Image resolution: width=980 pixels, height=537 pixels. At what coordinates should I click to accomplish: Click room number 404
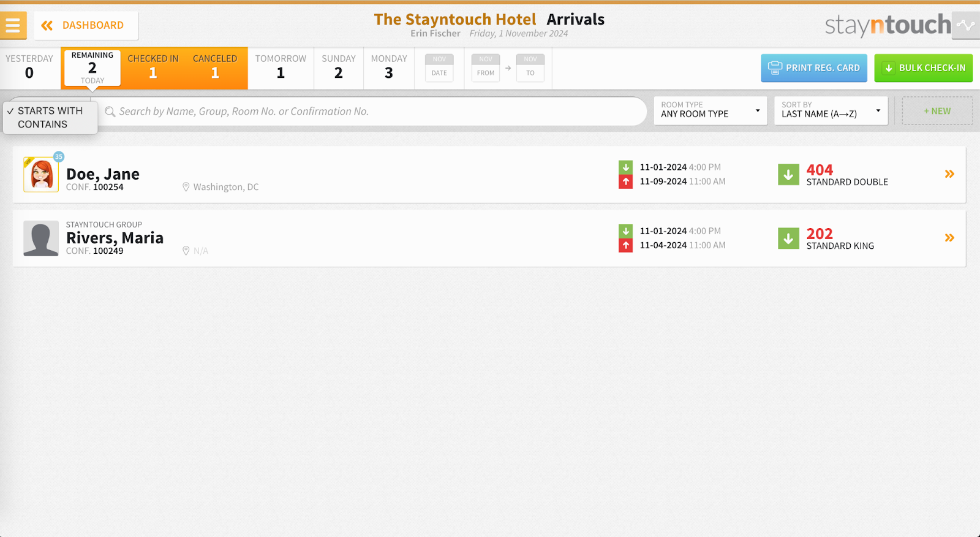820,170
